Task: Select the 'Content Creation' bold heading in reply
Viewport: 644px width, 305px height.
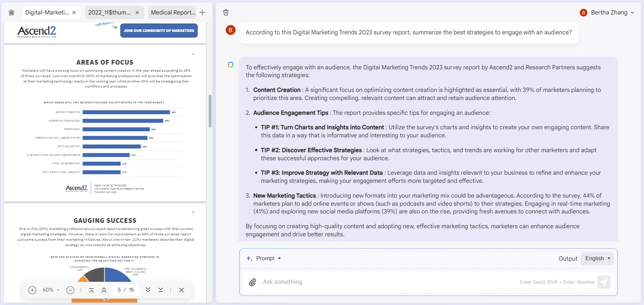Action: [277, 90]
